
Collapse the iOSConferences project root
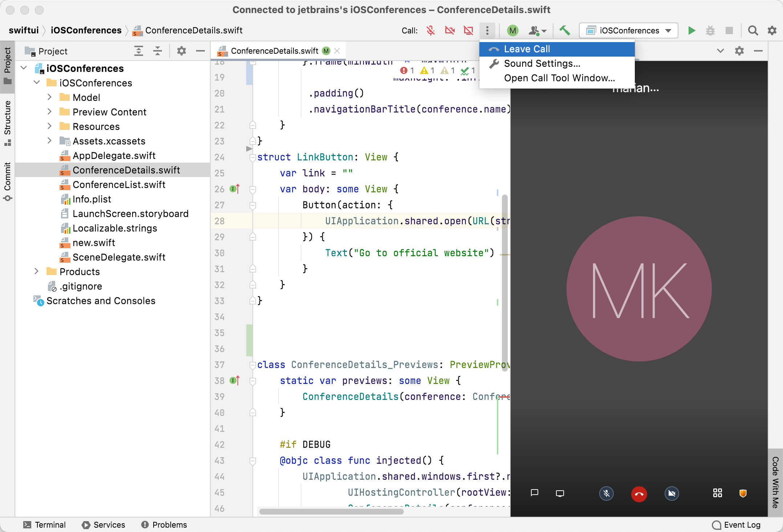click(x=24, y=68)
